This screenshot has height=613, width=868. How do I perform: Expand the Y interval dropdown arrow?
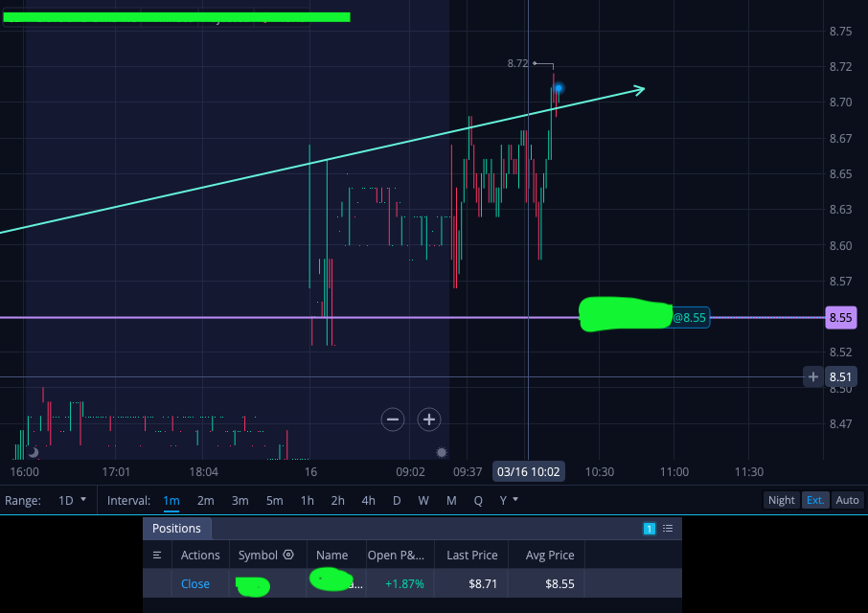tap(515, 499)
